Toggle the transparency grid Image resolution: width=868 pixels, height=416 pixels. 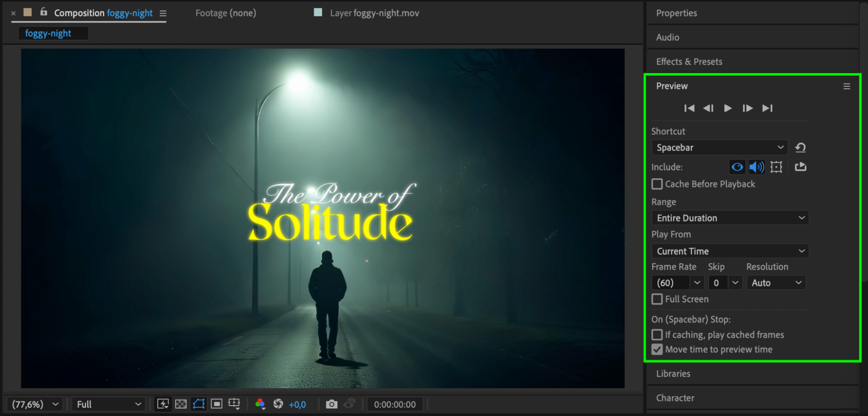pyautogui.click(x=181, y=404)
